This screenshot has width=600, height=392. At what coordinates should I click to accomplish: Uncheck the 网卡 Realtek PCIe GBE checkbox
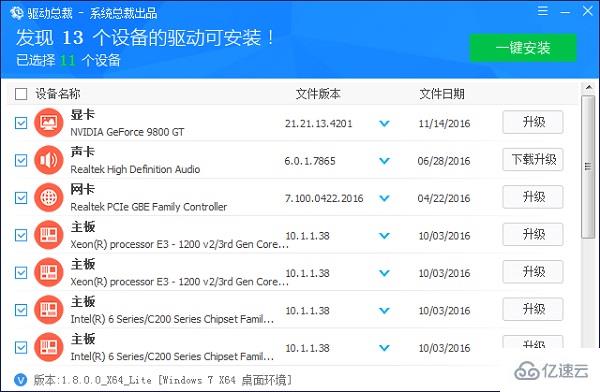click(21, 198)
